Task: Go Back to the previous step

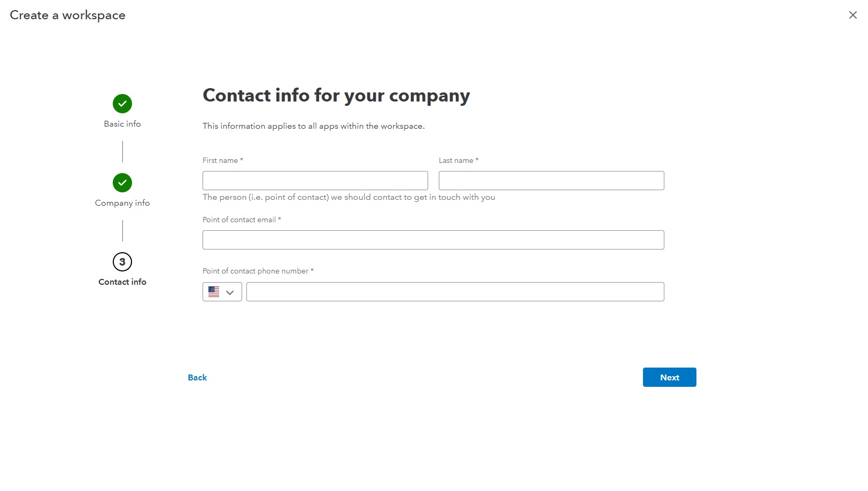Action: [x=197, y=378]
